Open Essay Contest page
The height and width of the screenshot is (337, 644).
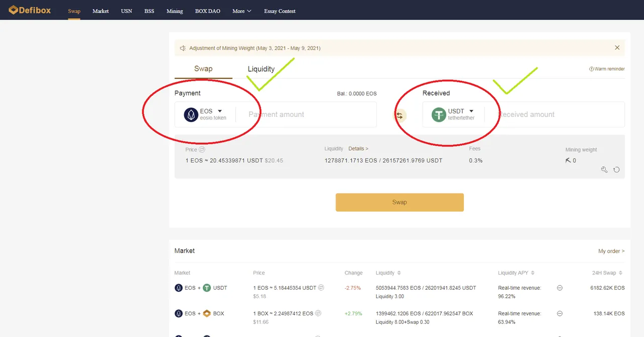(x=280, y=11)
